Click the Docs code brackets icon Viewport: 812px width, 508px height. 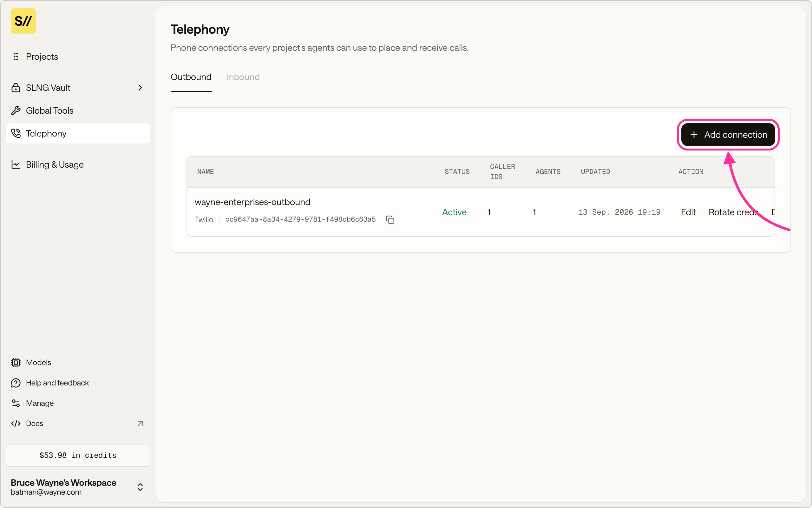pos(16,423)
